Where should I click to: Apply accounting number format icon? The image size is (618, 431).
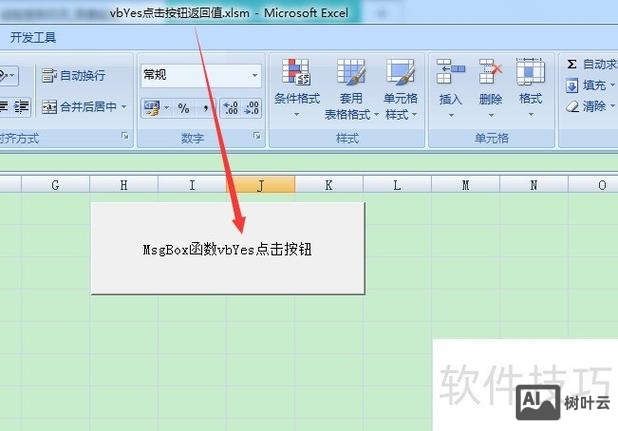tap(152, 108)
